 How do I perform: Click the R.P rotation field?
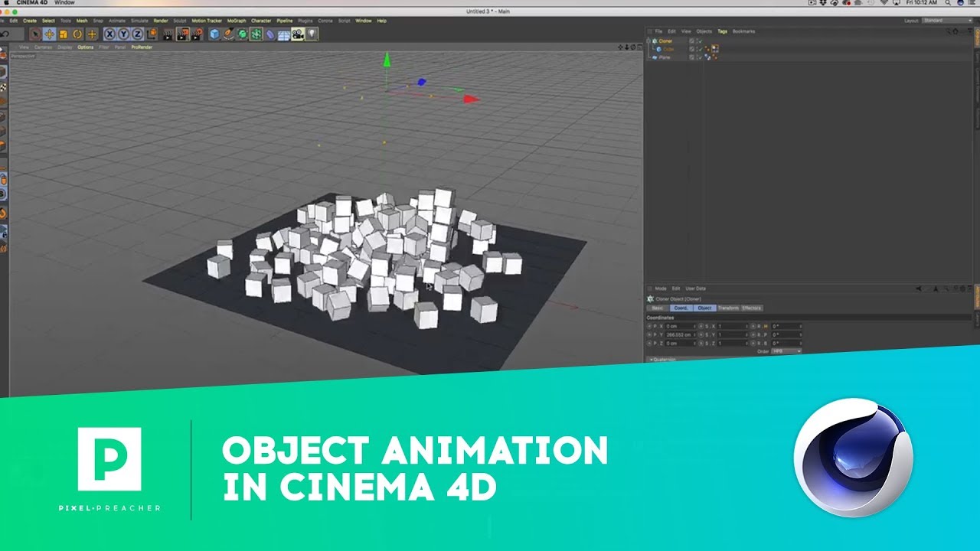point(786,335)
